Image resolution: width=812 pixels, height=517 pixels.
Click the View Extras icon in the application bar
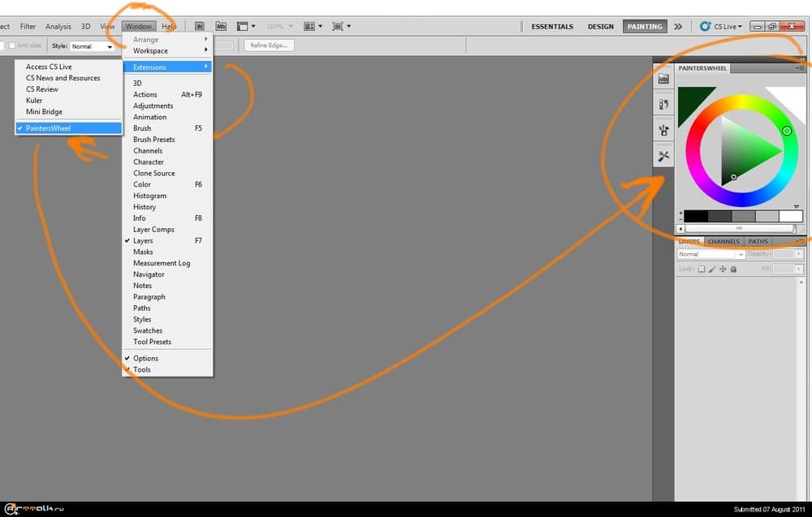[x=242, y=27]
